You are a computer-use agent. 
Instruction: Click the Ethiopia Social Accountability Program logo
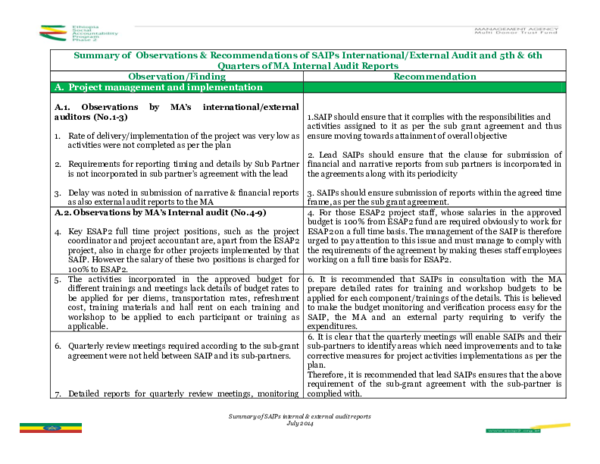52,33
